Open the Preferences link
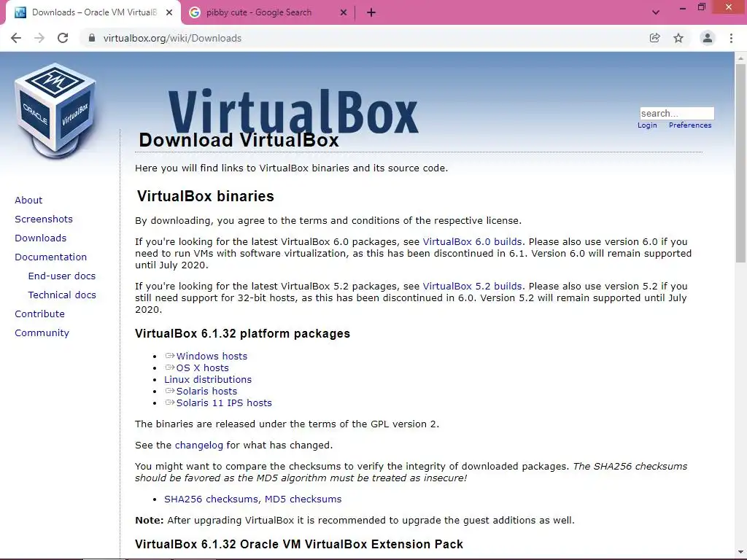The height and width of the screenshot is (560, 747). [x=690, y=125]
